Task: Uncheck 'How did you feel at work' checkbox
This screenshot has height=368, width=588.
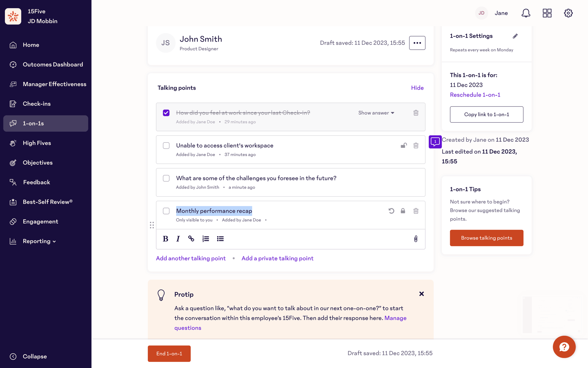Action: [x=166, y=113]
